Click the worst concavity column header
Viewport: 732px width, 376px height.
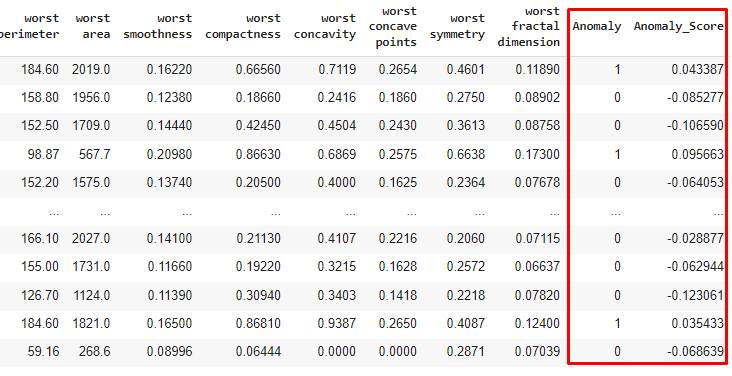[325, 26]
